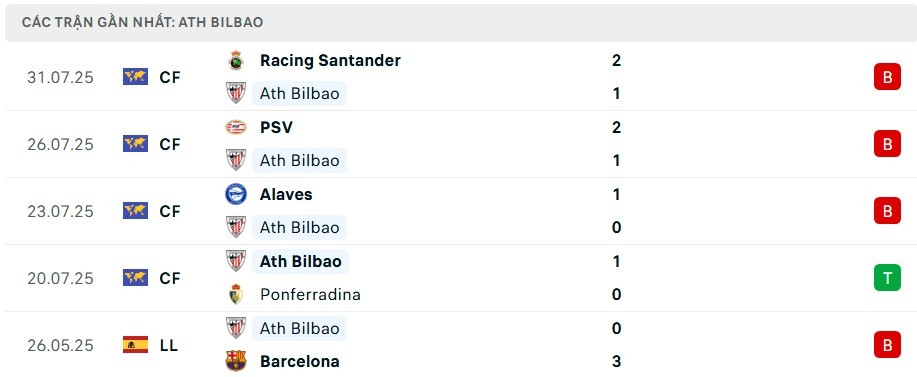Open the Alaves team link
This screenshot has height=377, width=917.
286,194
